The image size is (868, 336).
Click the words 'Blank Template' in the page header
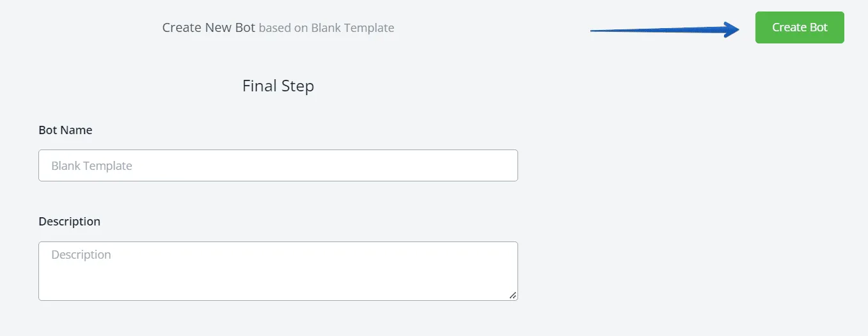point(352,28)
